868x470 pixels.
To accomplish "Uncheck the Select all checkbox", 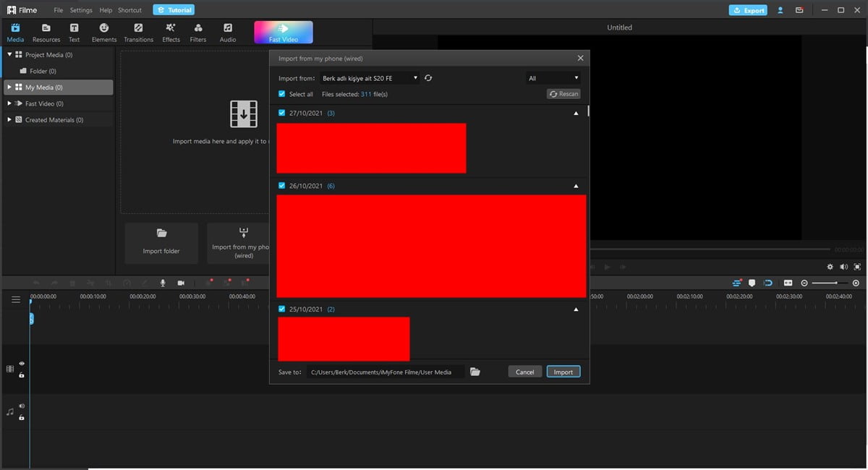I will pos(282,94).
